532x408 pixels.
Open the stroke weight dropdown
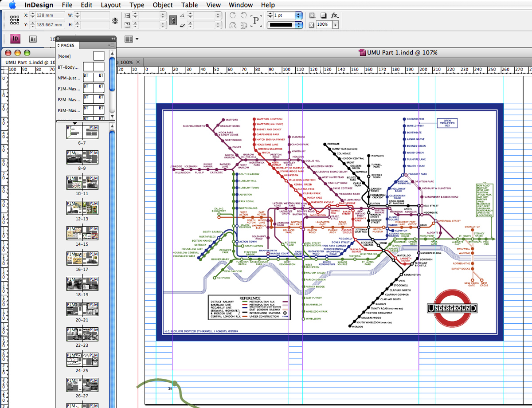click(298, 16)
